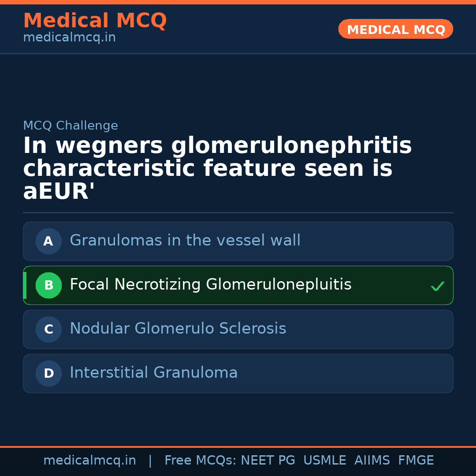Select the MCQ Challenge label
This screenshot has height=476, width=476.
71,126
